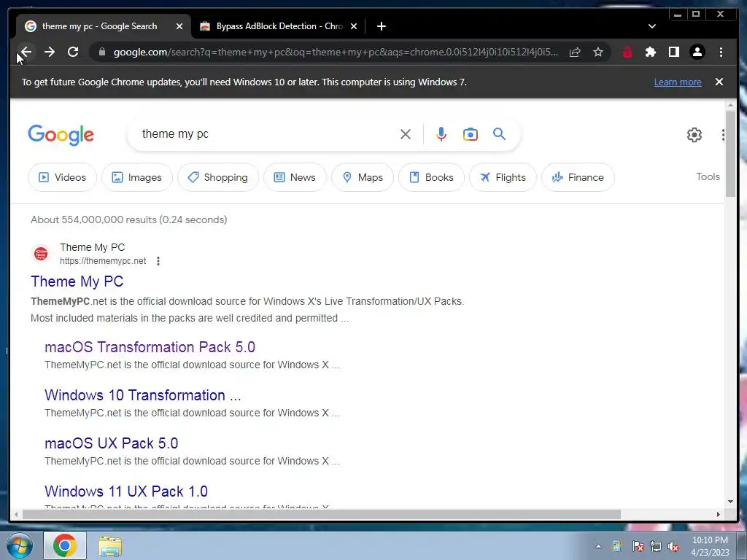Image resolution: width=747 pixels, height=560 pixels.
Task: Filter results by Images
Action: pos(136,177)
